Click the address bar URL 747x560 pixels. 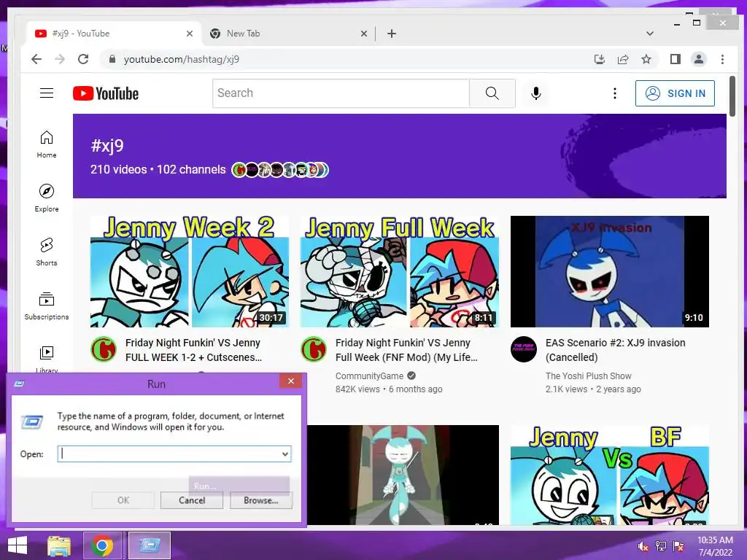pyautogui.click(x=182, y=60)
